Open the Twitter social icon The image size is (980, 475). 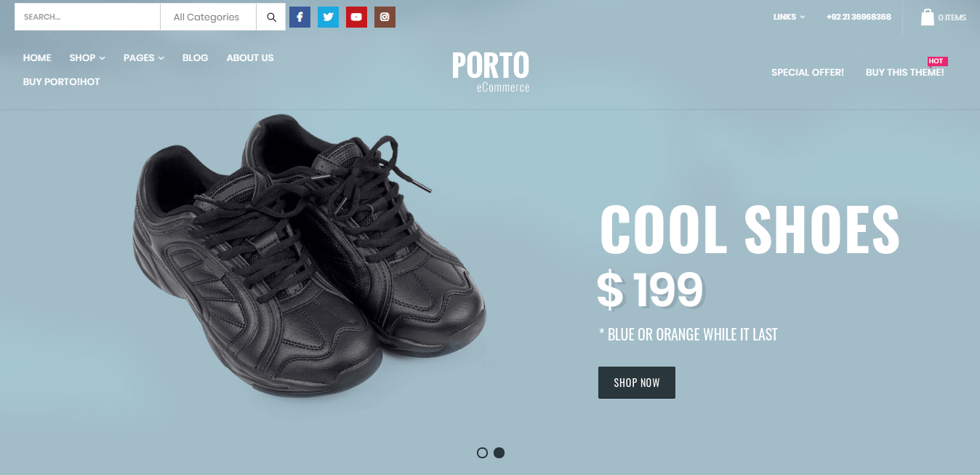[x=328, y=17]
